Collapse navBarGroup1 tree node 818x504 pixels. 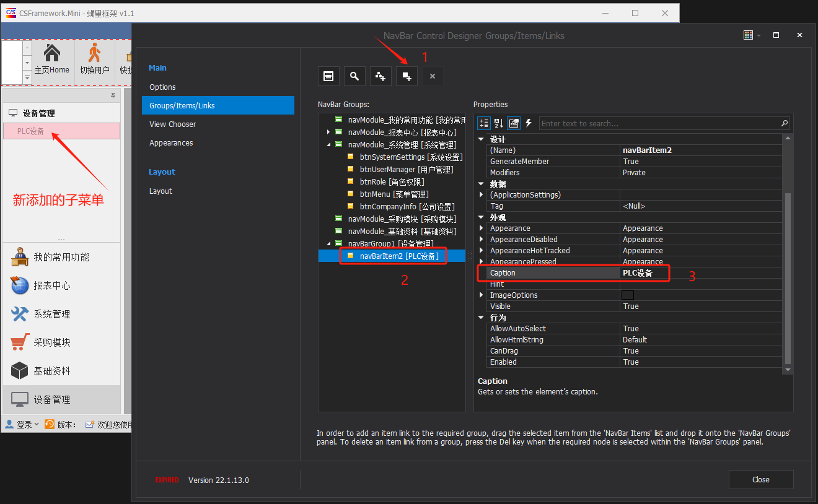[328, 244]
